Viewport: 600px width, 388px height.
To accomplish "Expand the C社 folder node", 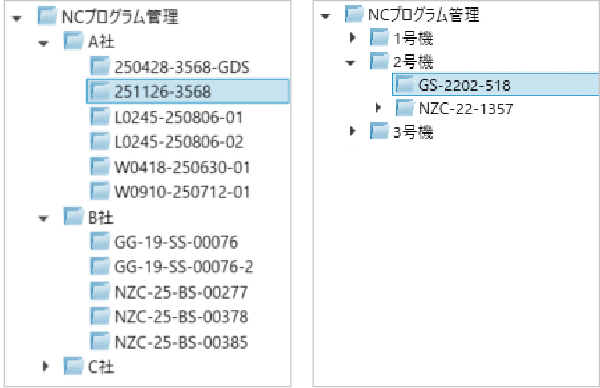I will (46, 366).
